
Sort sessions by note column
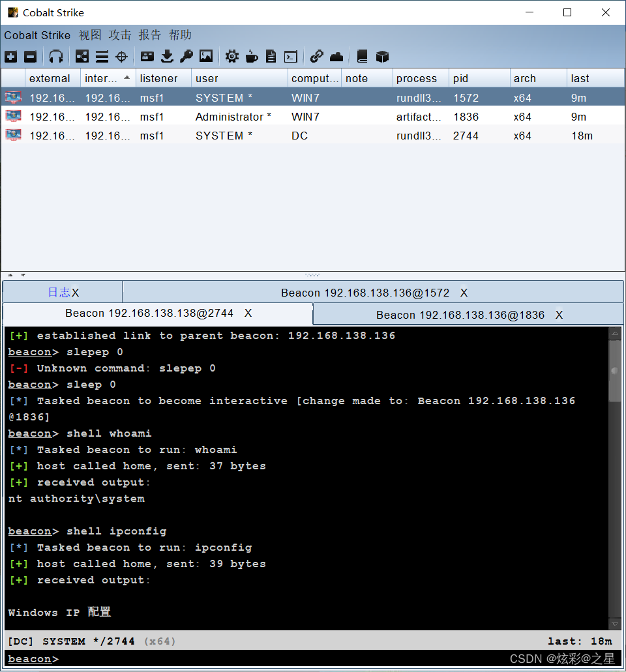click(x=366, y=78)
